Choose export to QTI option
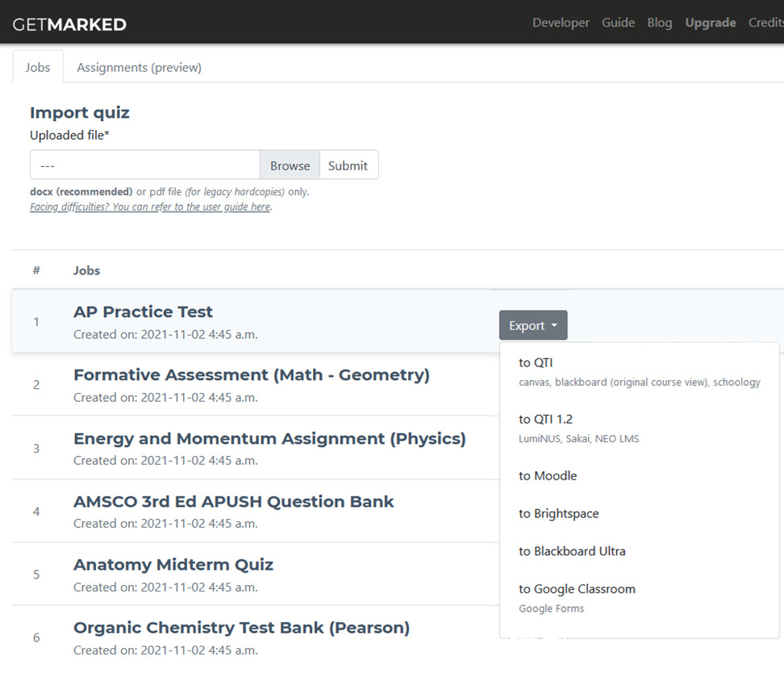This screenshot has height=682, width=784. tap(536, 363)
